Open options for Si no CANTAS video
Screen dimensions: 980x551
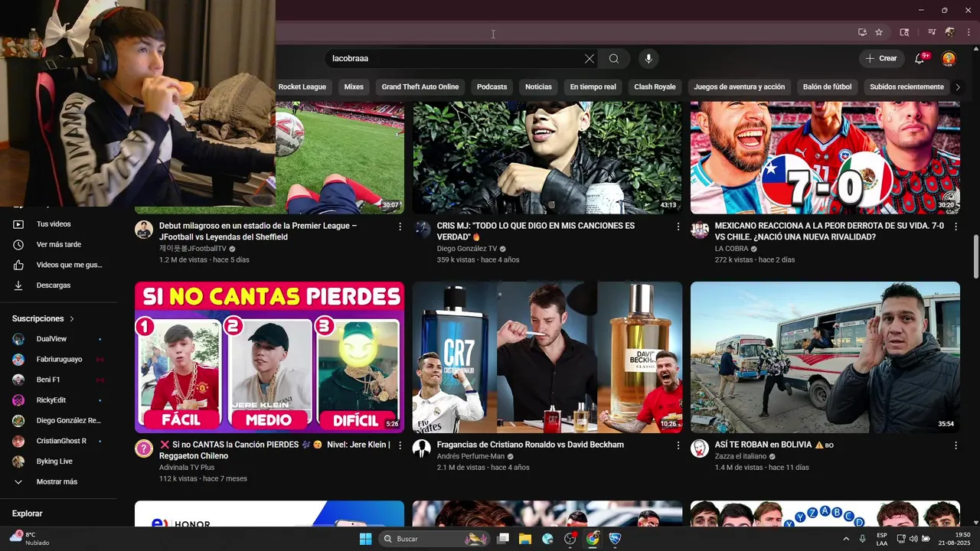click(x=400, y=445)
